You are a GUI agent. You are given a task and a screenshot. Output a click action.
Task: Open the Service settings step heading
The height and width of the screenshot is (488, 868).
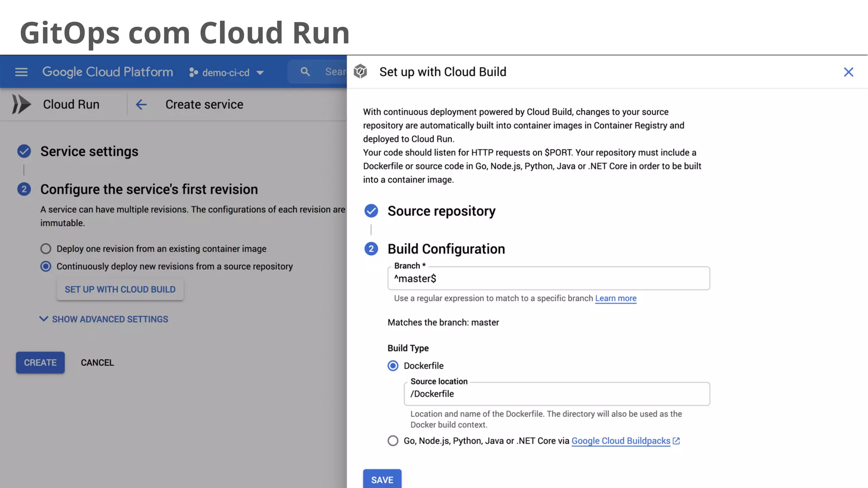[89, 151]
